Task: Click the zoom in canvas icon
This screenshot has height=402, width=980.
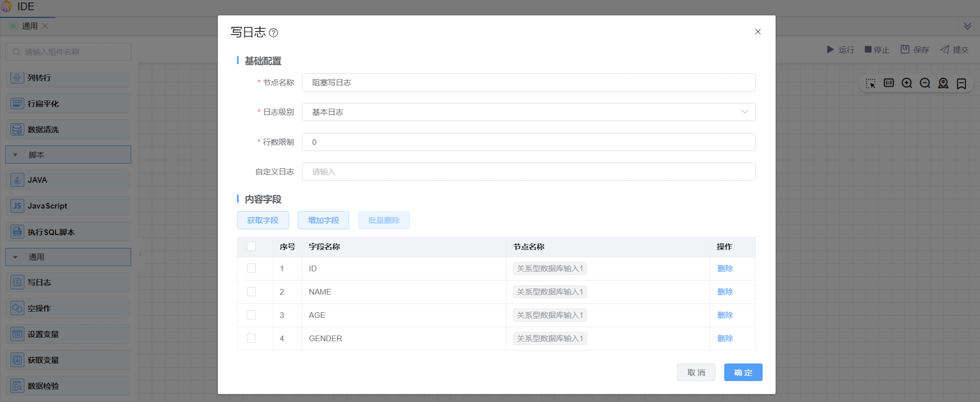Action: tap(906, 83)
